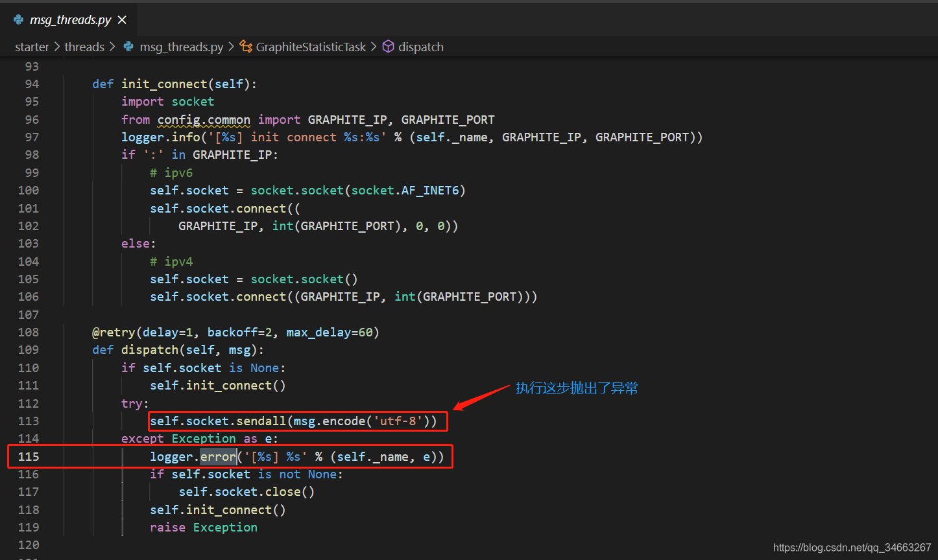The height and width of the screenshot is (560, 938).
Task: Click 'GRAPHITE_PORT' in the line 96 import
Action: coord(448,120)
